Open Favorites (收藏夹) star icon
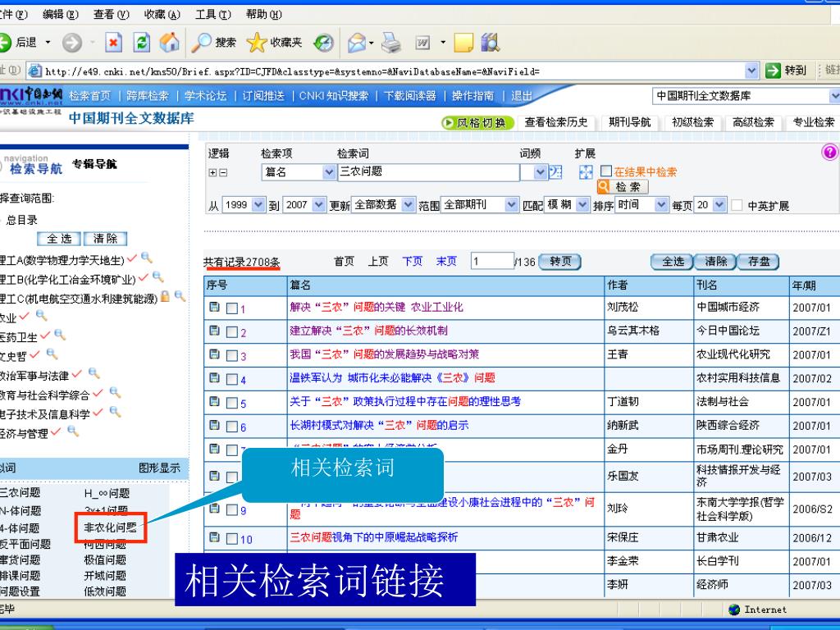The image size is (840, 630). (x=274, y=43)
